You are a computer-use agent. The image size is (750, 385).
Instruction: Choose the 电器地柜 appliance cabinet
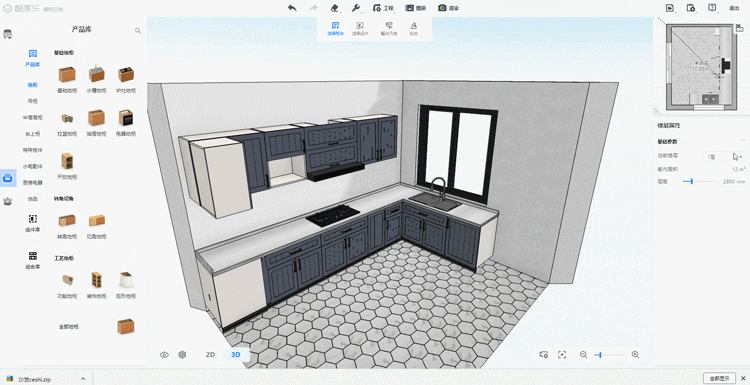pos(126,123)
